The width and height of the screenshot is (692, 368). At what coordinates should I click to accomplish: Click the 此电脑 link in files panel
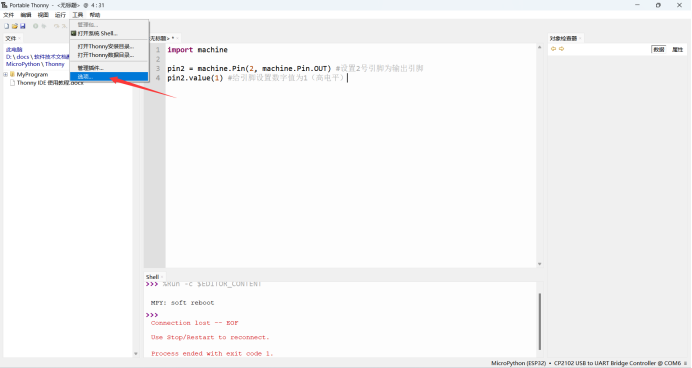tap(14, 49)
